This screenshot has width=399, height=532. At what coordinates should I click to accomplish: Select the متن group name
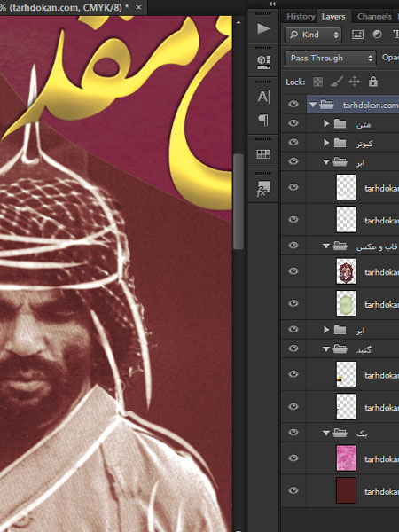(363, 125)
